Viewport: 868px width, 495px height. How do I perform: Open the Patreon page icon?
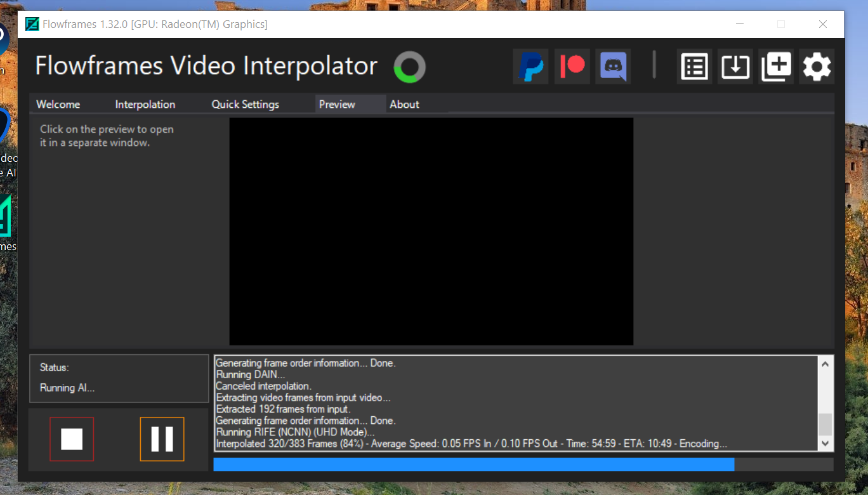[x=572, y=66]
